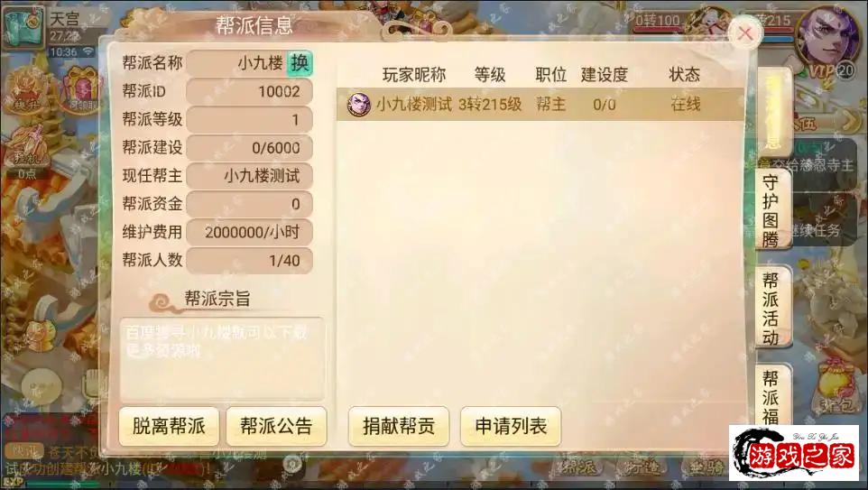Open the gift box reward icon
The width and height of the screenshot is (868, 490).
click(81, 90)
